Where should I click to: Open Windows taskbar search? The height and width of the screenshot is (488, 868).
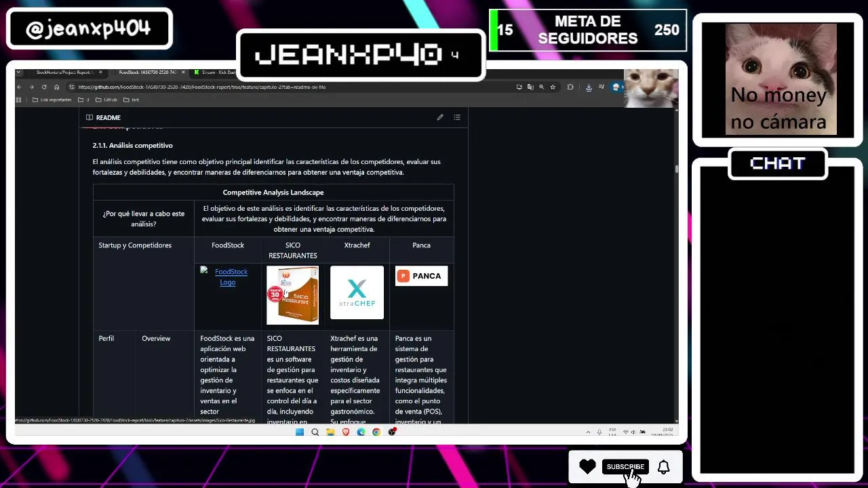pos(315,432)
